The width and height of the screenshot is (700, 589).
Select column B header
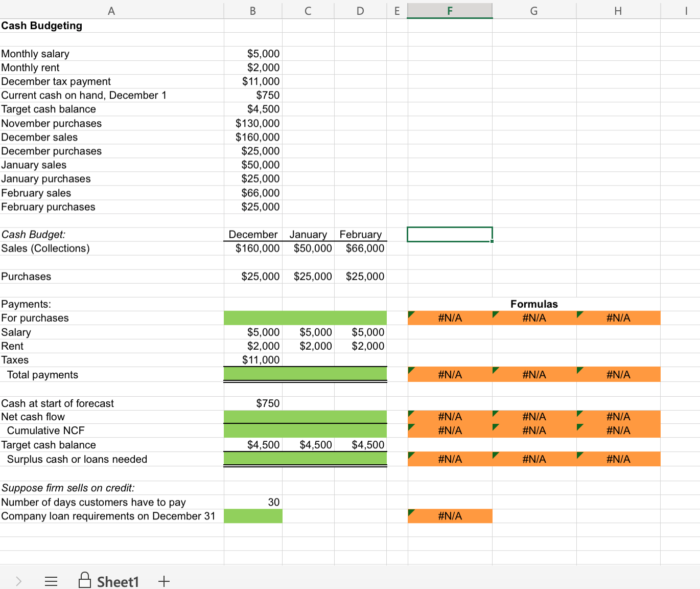click(253, 11)
